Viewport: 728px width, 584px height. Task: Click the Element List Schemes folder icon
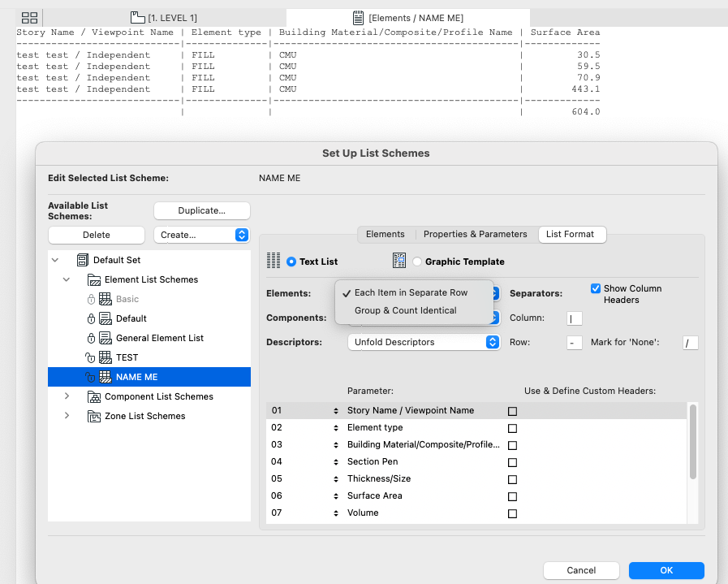tap(94, 279)
